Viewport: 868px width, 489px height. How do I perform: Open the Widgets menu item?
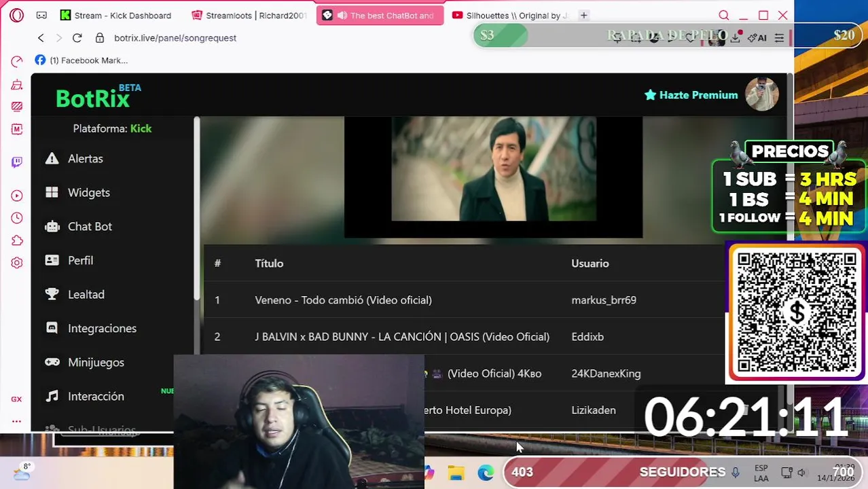tap(89, 192)
